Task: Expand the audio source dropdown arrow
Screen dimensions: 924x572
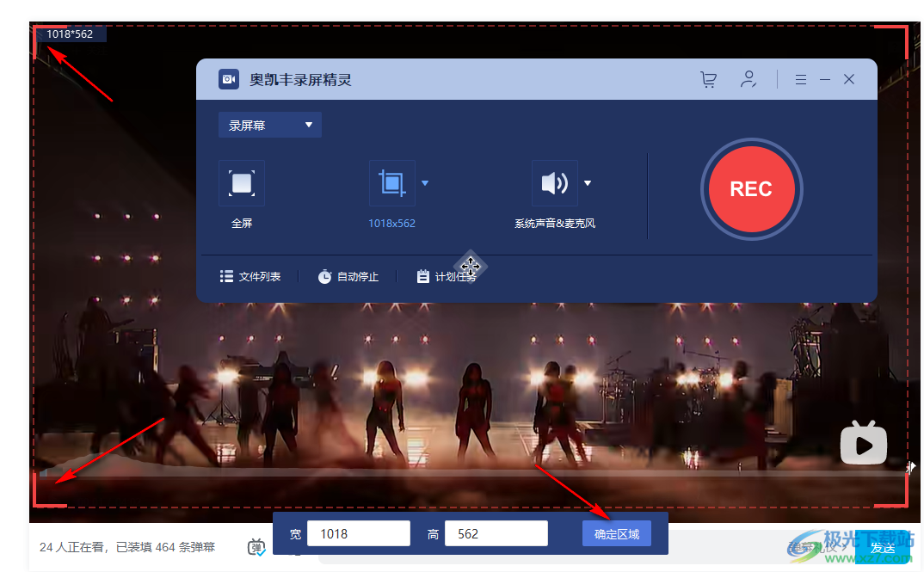Action: (588, 183)
